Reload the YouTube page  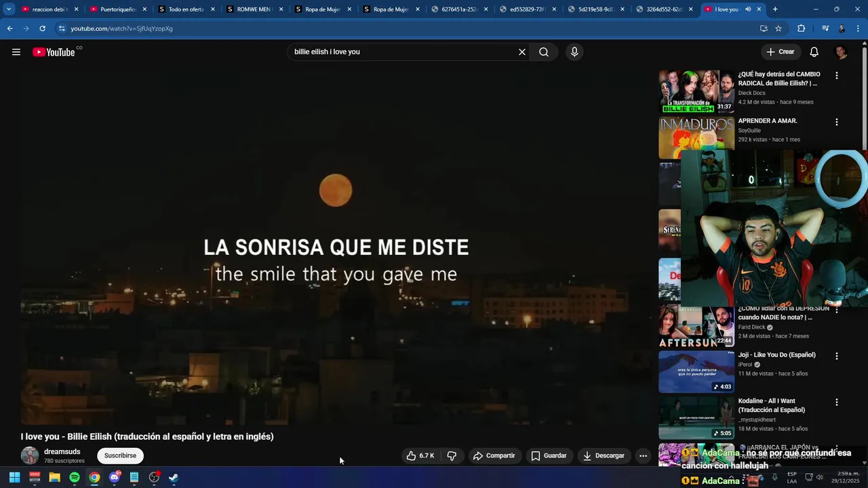pos(42,28)
